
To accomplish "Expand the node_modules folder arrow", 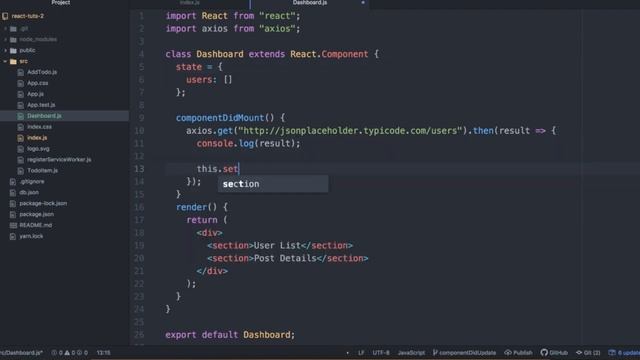I will [x=5, y=40].
